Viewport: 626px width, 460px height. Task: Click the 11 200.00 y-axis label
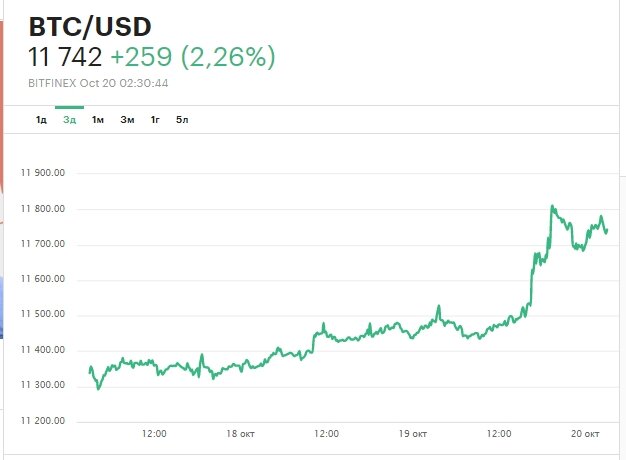pos(42,421)
